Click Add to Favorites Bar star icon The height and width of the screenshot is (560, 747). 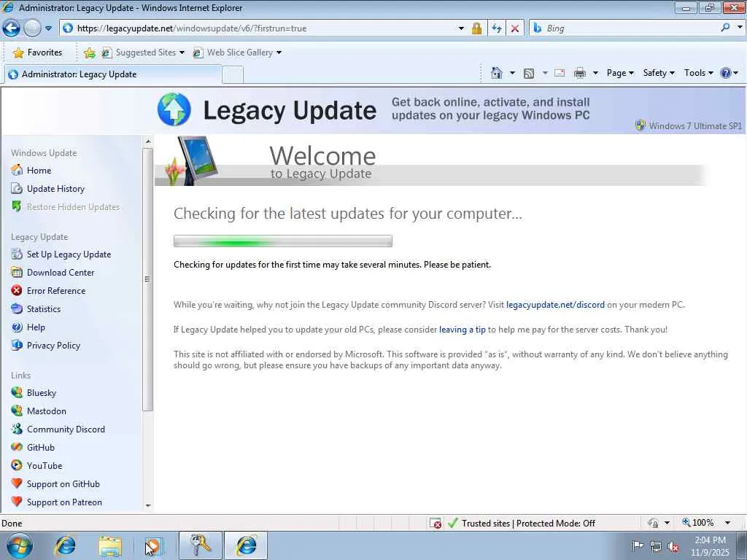(89, 52)
